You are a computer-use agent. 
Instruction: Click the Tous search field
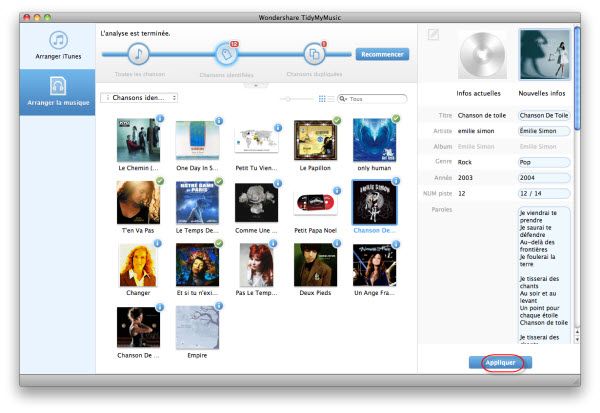[x=372, y=99]
